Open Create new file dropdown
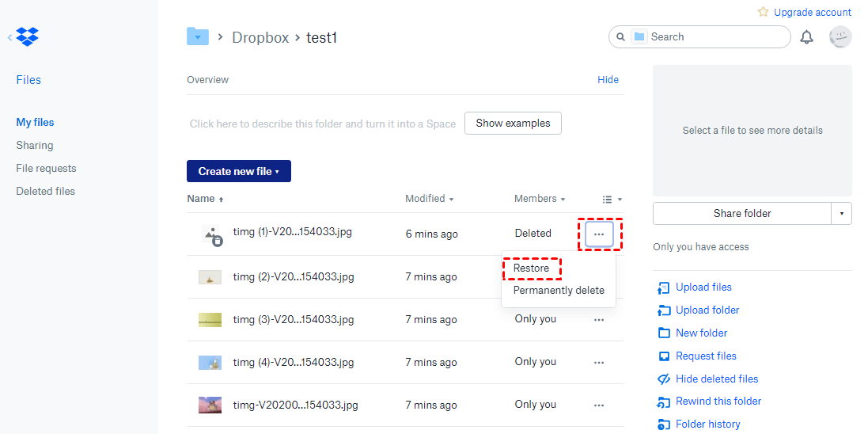 (239, 171)
